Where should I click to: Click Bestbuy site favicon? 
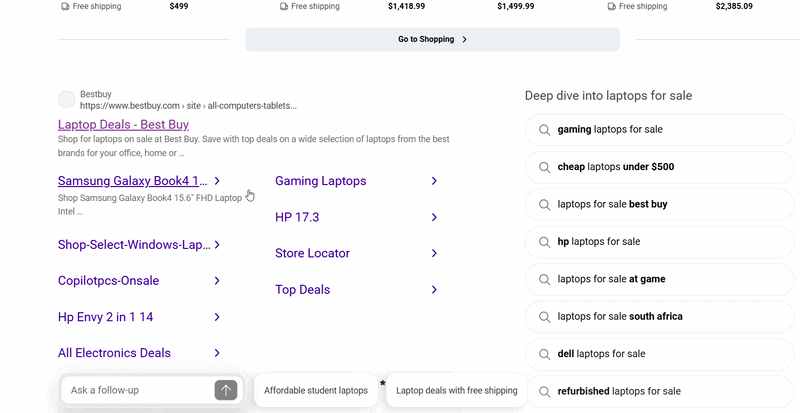[66, 100]
